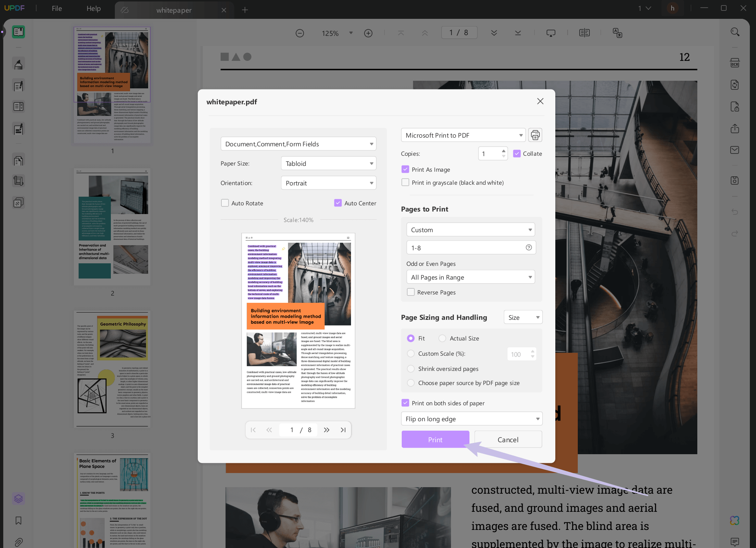The height and width of the screenshot is (548, 756).
Task: Open the OCR tool in right sidebar
Action: pos(735,63)
